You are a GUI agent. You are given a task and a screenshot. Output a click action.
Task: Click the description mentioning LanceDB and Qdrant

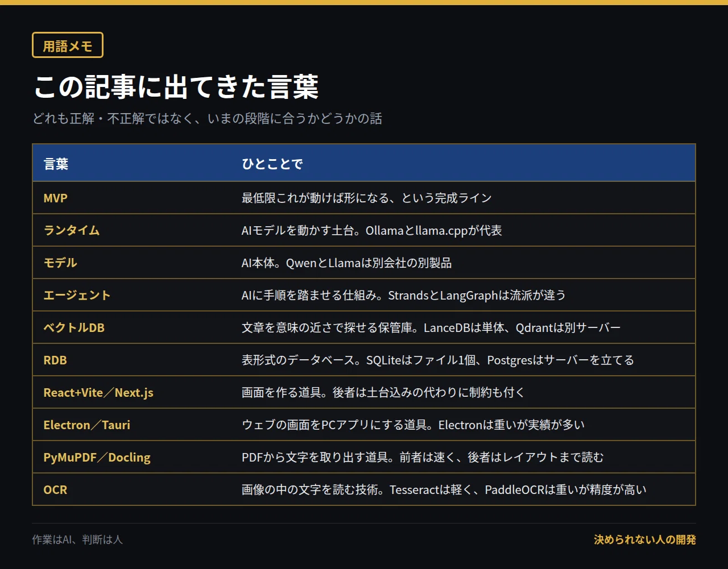pyautogui.click(x=431, y=327)
